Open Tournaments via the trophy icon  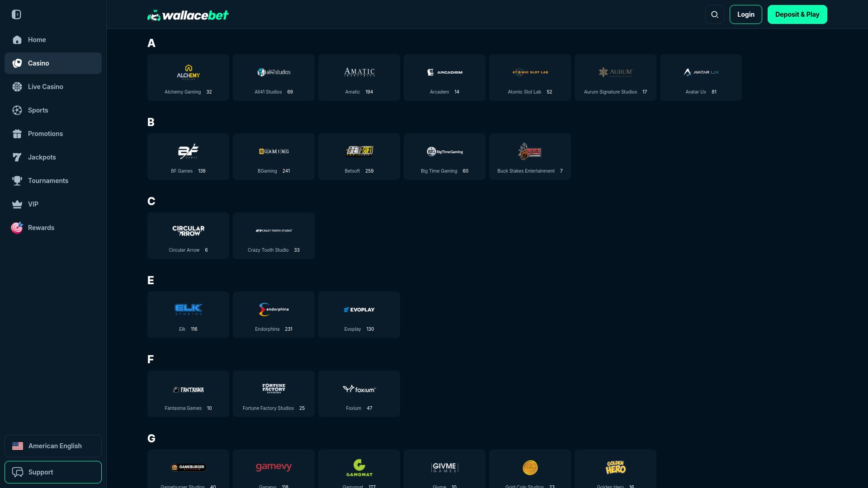tap(17, 181)
